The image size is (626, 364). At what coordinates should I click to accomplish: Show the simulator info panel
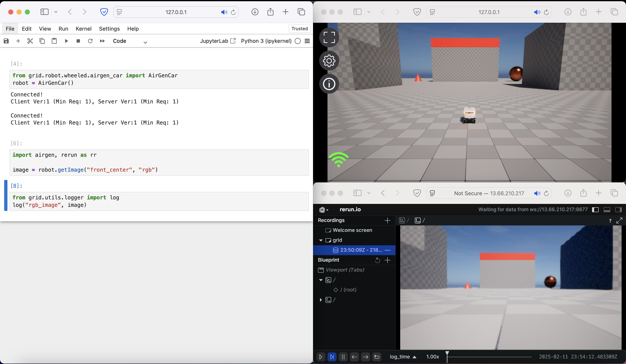click(x=329, y=84)
